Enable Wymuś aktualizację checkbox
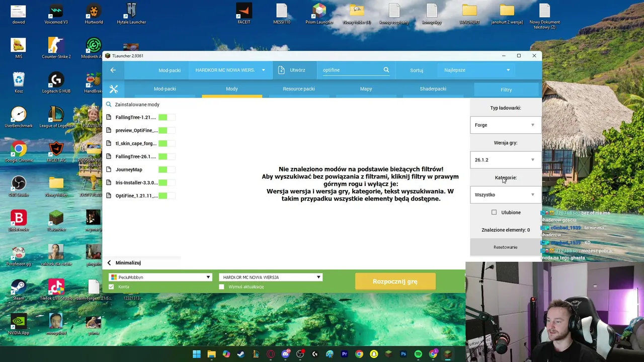This screenshot has height=362, width=644. (x=221, y=287)
